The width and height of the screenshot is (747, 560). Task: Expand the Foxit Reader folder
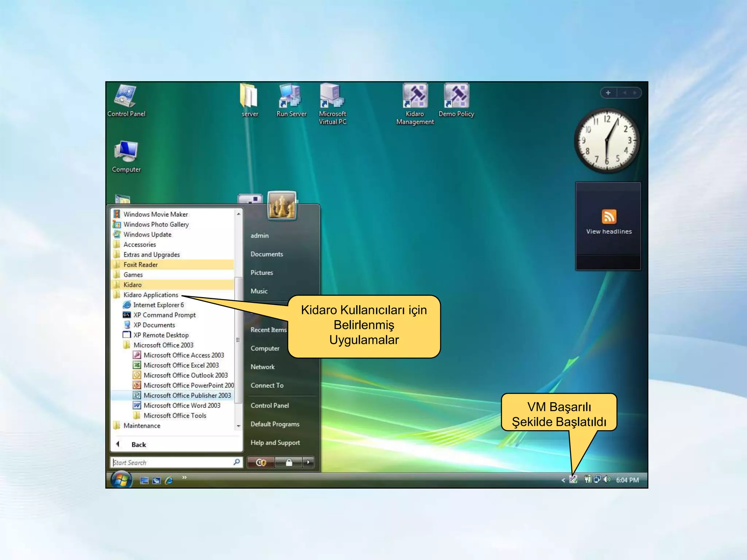click(x=172, y=265)
